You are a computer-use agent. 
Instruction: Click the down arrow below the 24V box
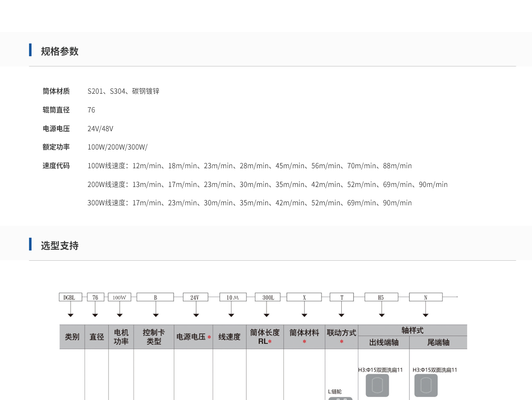(196, 315)
